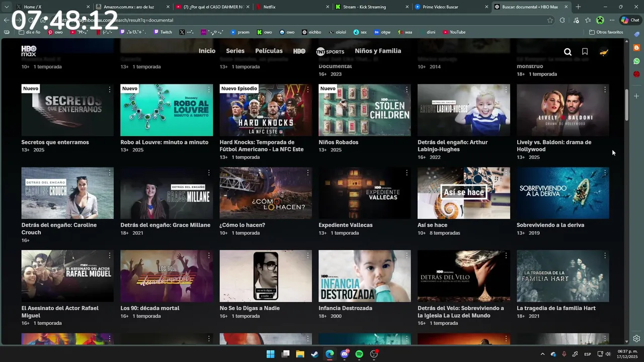Open File Explorer from the taskbar
644x362 pixels.
click(300, 354)
